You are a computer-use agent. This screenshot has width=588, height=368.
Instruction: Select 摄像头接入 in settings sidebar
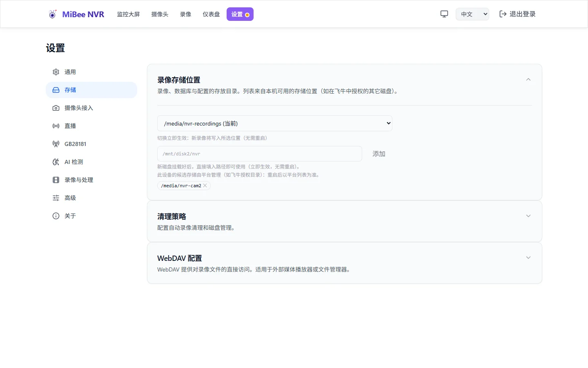pyautogui.click(x=91, y=108)
